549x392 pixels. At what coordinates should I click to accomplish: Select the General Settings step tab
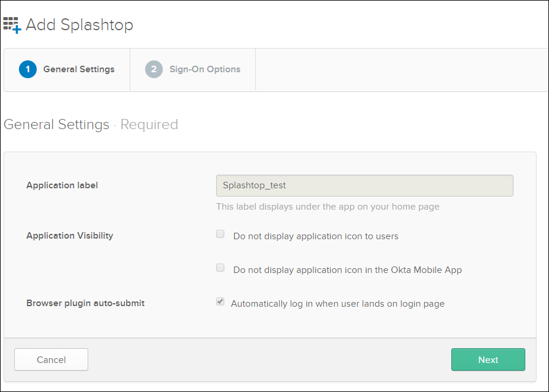(x=67, y=70)
